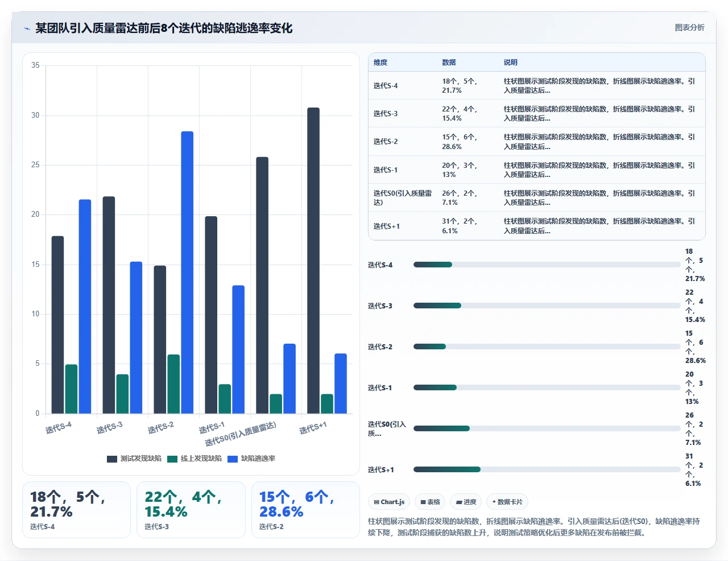This screenshot has width=728, height=561.
Task: Click the dark 测试发现缺陷 bar for 迭代S+1
Action: point(313,261)
